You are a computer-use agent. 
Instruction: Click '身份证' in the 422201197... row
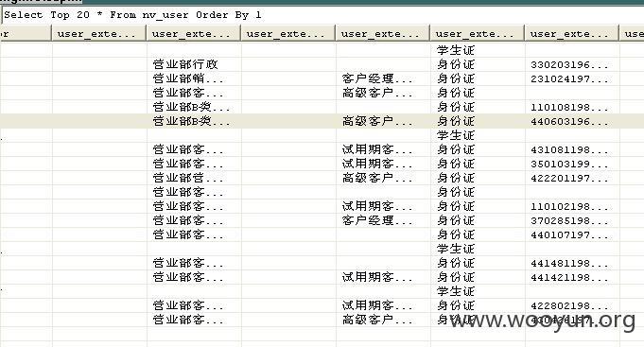(456, 178)
